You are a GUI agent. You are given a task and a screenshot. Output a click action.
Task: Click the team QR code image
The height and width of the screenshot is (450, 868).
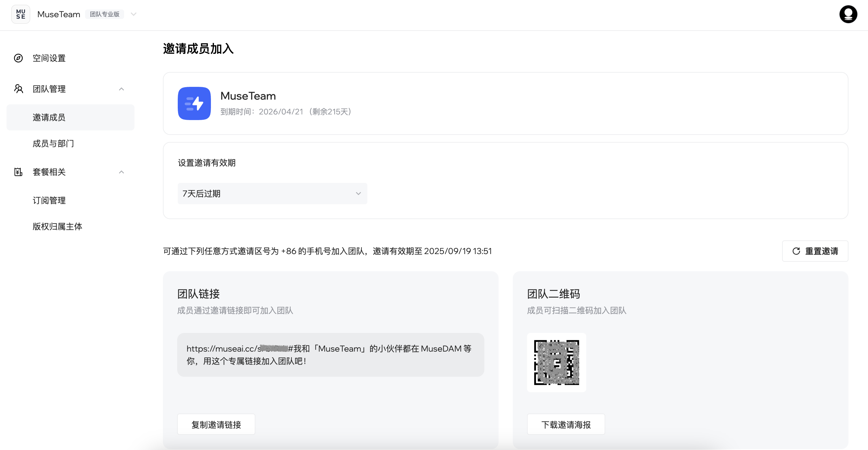556,362
